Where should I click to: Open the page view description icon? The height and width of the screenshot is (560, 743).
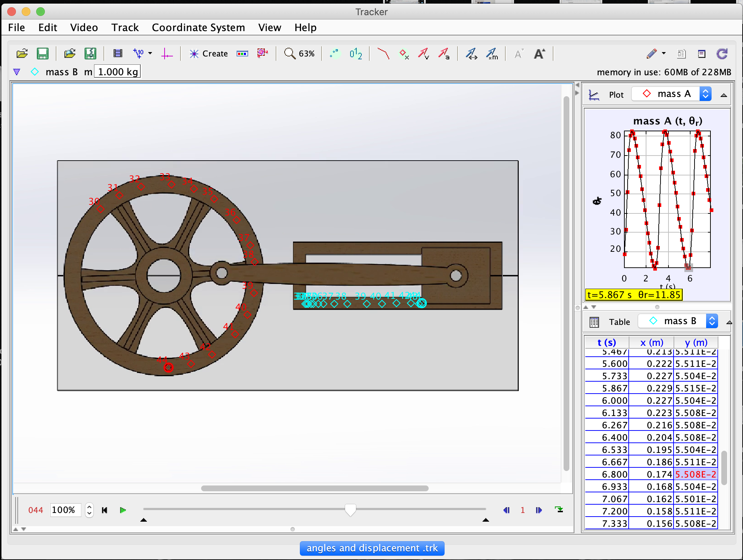681,54
